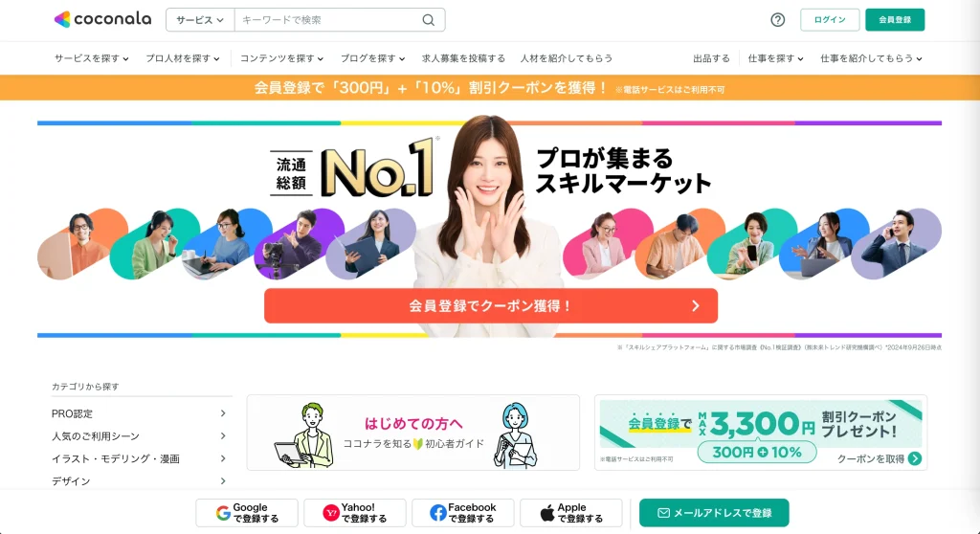The image size is (980, 534).
Task: Click the coconala logo
Action: (x=102, y=19)
